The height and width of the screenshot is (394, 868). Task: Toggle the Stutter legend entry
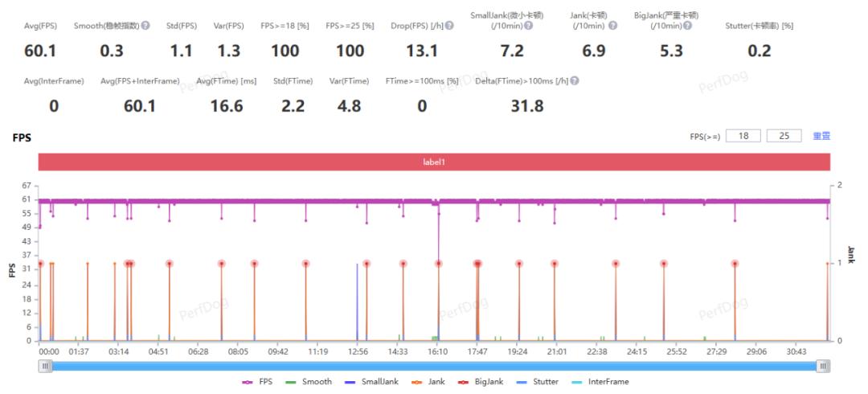point(538,382)
